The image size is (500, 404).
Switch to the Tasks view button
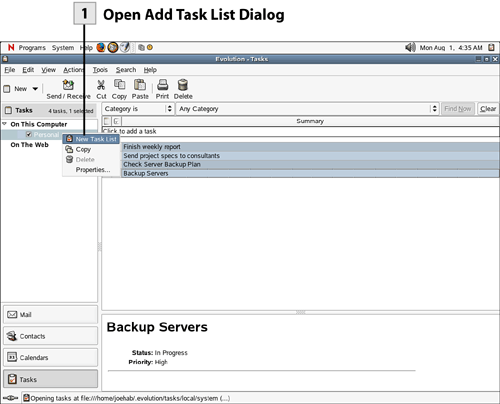pyautogui.click(x=50, y=379)
